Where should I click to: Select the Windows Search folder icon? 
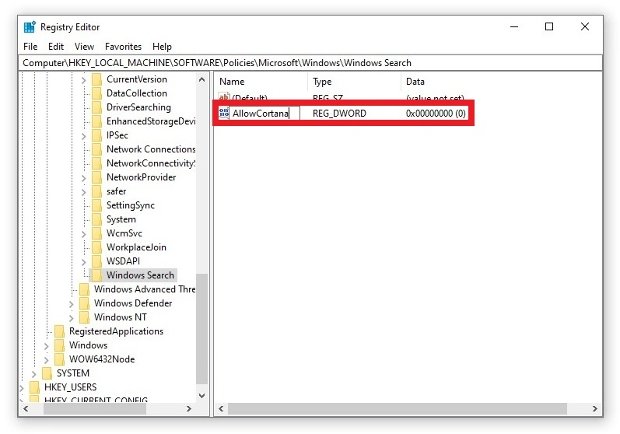pyautogui.click(x=96, y=275)
